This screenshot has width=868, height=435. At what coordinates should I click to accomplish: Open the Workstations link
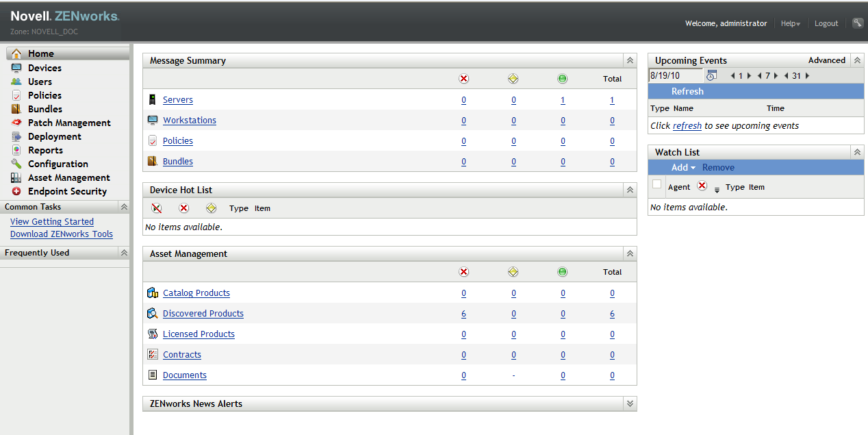click(x=190, y=120)
